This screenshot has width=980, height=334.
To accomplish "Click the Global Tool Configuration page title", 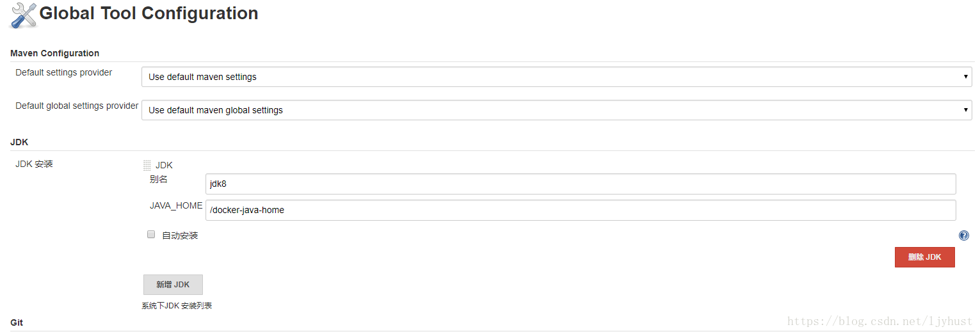I will click(149, 13).
